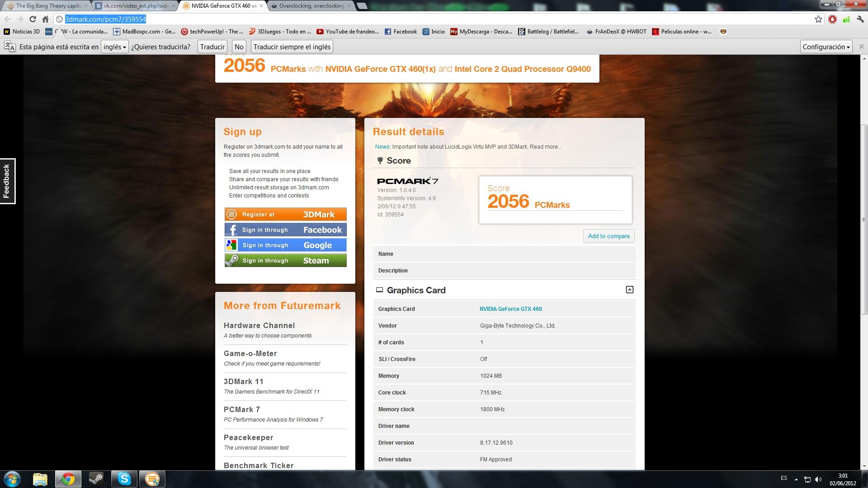Sign in through Facebook
This screenshot has width=868, height=488.
(x=285, y=230)
